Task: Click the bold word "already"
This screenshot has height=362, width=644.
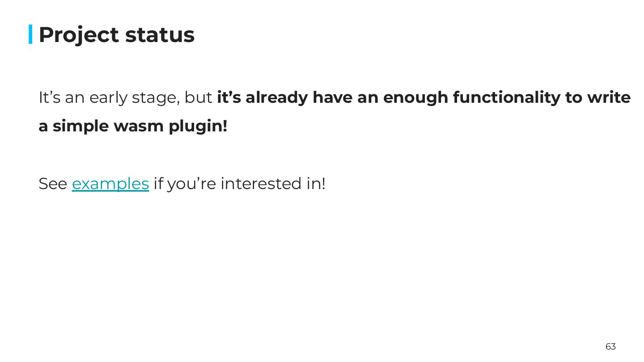Action: coord(277,97)
